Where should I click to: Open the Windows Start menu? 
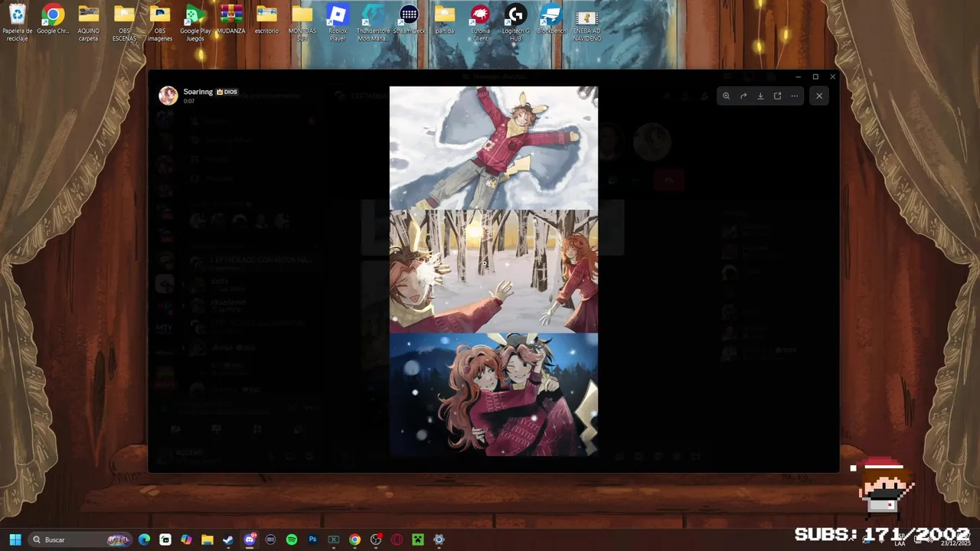pyautogui.click(x=15, y=540)
